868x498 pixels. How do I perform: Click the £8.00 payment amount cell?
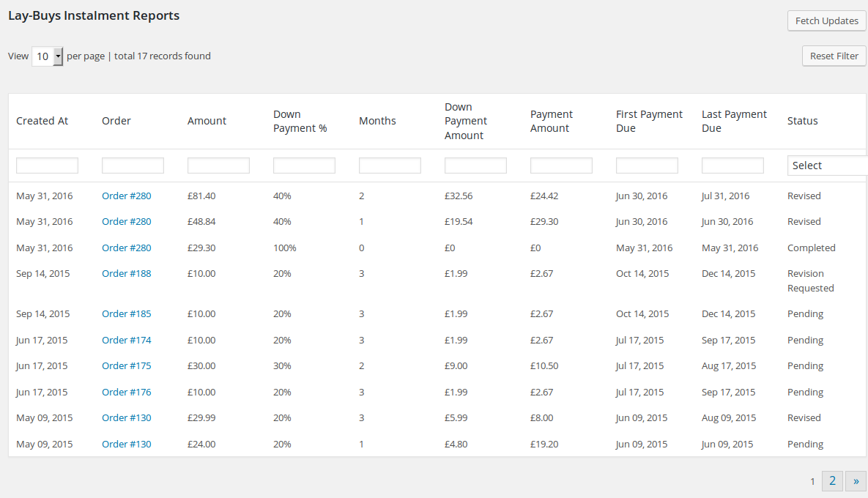click(x=541, y=417)
